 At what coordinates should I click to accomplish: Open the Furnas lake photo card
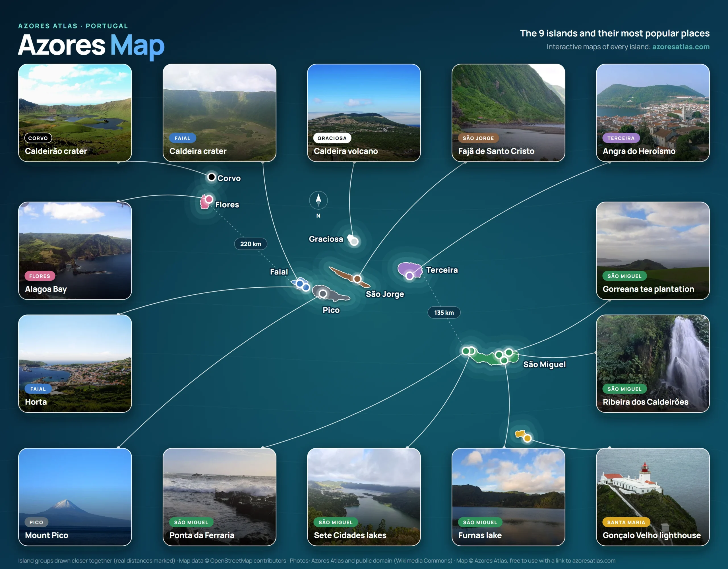click(508, 497)
